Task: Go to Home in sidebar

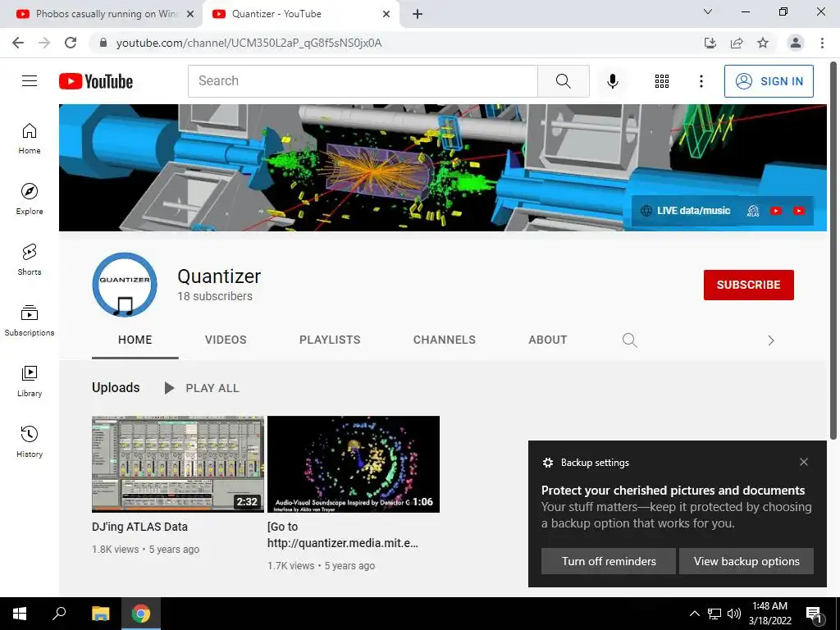Action: pos(30,139)
